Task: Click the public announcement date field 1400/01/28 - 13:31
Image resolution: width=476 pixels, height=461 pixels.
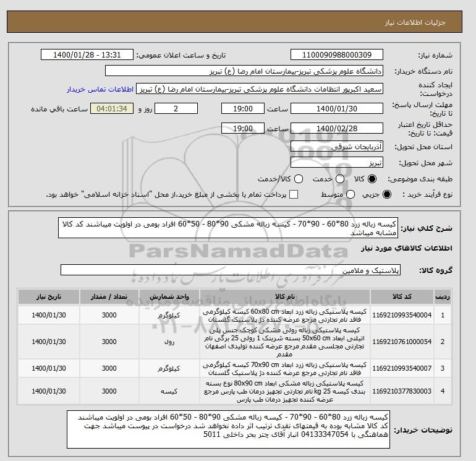Action: click(x=87, y=54)
